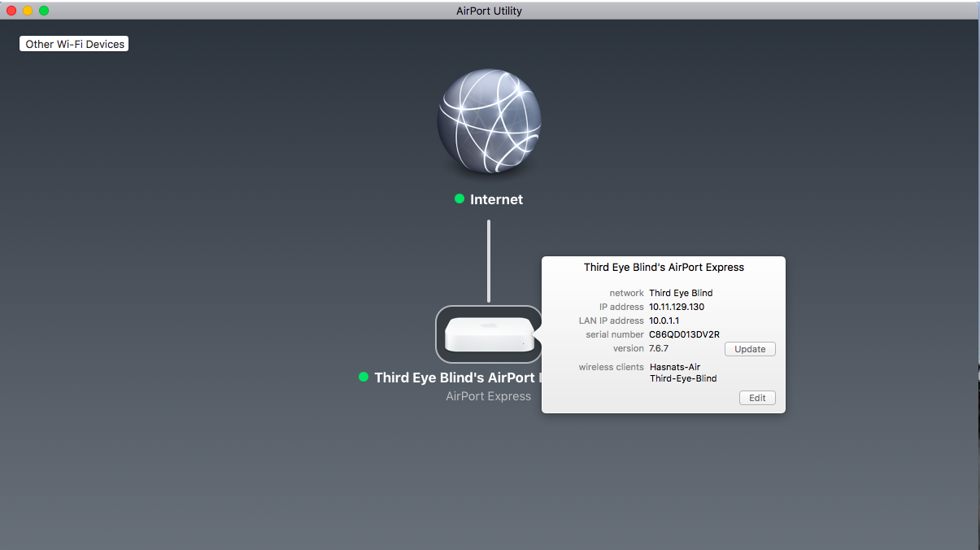Click IP address value 10.11.129.130

coord(677,307)
